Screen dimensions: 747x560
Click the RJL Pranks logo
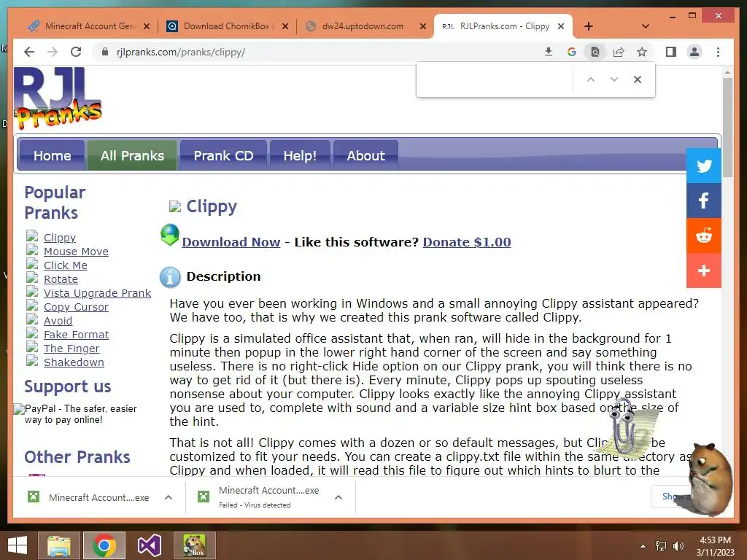(58, 98)
